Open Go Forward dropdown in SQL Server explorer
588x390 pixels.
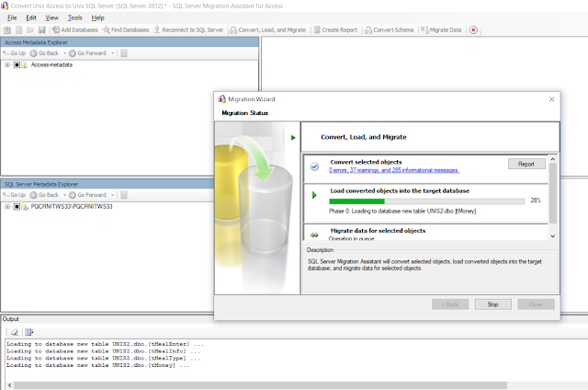[112, 195]
